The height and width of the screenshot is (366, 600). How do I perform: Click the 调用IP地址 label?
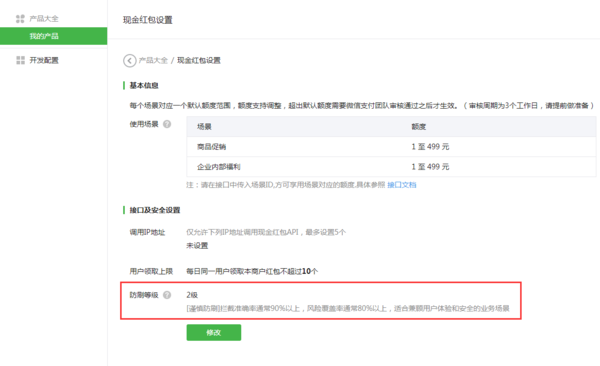tap(147, 232)
